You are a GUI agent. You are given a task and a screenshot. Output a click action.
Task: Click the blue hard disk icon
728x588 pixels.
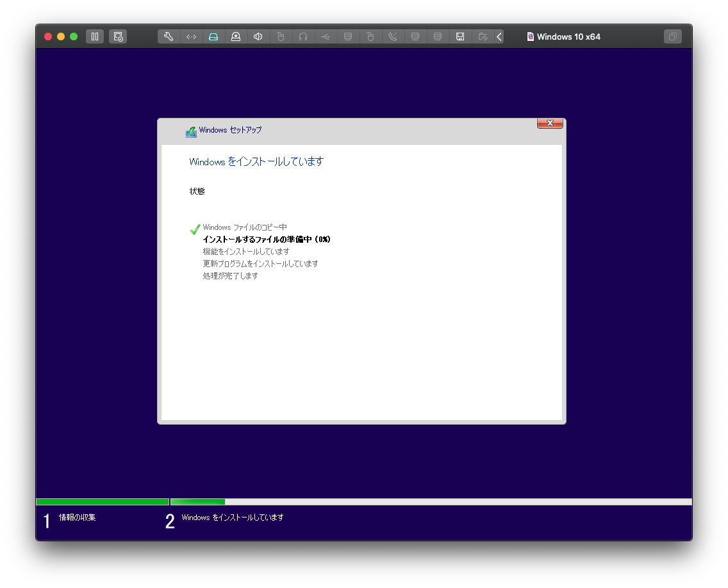coord(213,37)
